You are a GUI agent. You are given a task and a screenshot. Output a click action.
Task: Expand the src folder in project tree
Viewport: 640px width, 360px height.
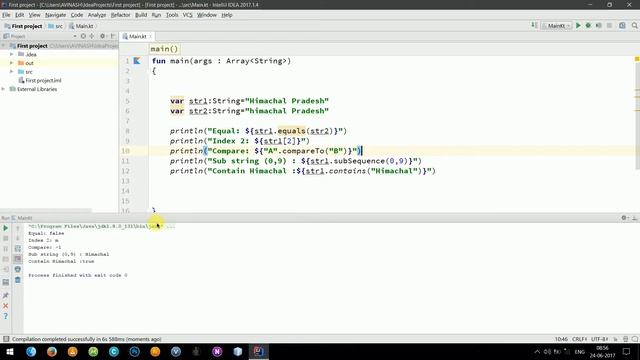(x=12, y=72)
